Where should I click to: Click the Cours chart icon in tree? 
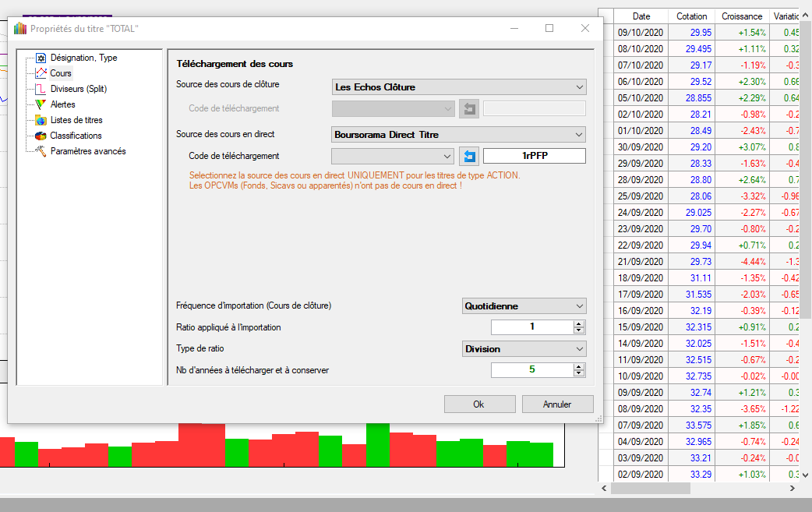click(41, 73)
